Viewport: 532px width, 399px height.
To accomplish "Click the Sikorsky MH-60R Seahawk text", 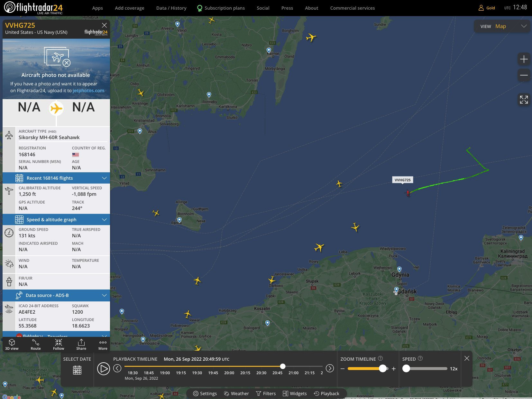I will 49,138.
